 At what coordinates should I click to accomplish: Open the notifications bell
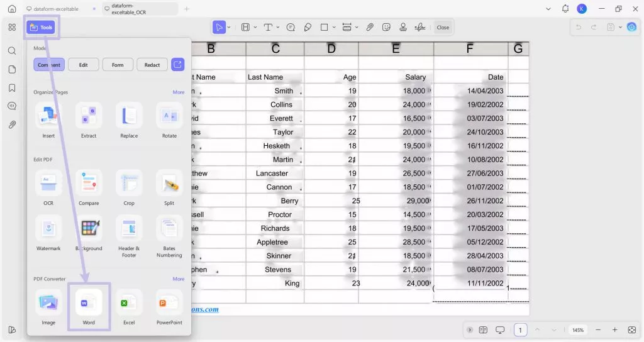(x=565, y=9)
